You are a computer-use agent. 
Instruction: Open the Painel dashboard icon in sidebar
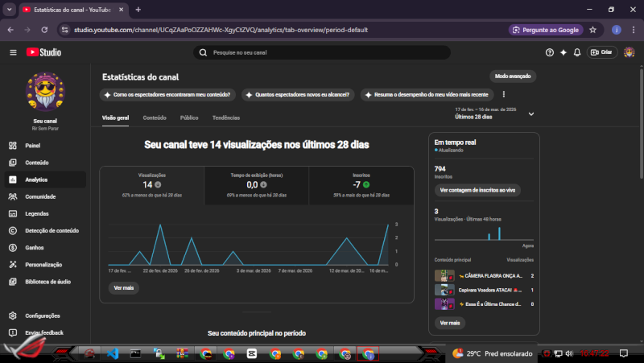[x=14, y=146]
